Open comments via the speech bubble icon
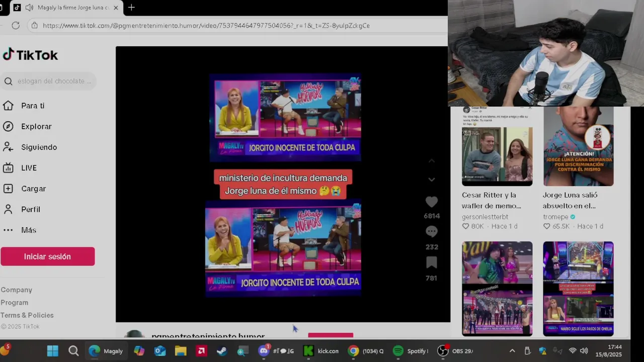 432,232
